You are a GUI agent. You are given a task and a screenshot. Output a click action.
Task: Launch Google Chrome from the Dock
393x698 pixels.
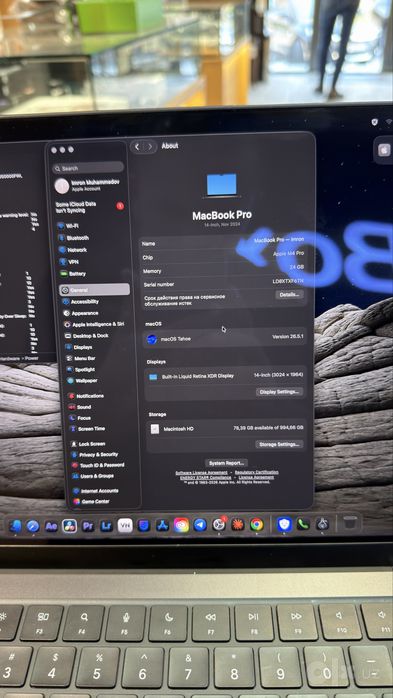pos(257,524)
